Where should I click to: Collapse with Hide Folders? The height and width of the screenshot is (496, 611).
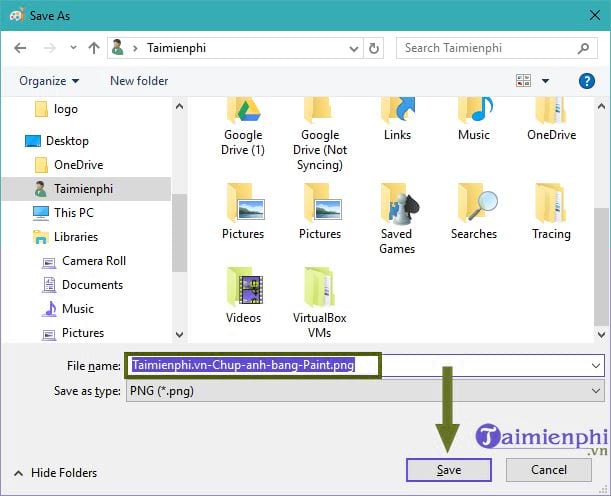tap(56, 473)
